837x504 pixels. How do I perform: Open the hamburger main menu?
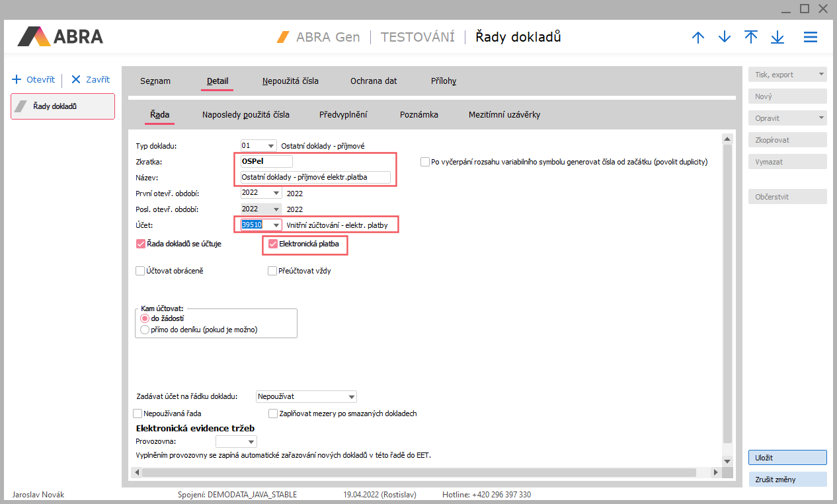coord(811,38)
